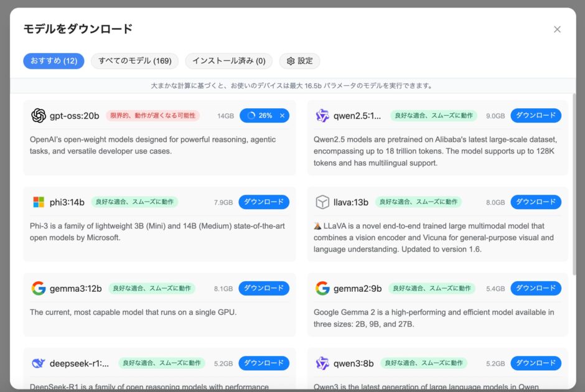Click the model list vertical scrollbar
The image size is (585, 392).
pyautogui.click(x=574, y=187)
